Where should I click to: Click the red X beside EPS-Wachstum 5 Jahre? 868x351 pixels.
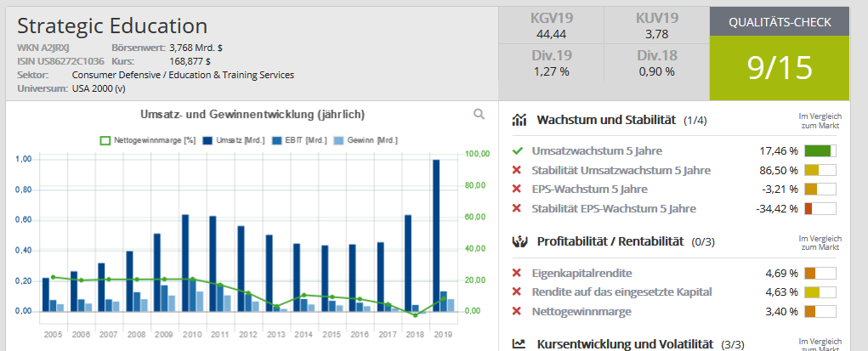point(517,190)
